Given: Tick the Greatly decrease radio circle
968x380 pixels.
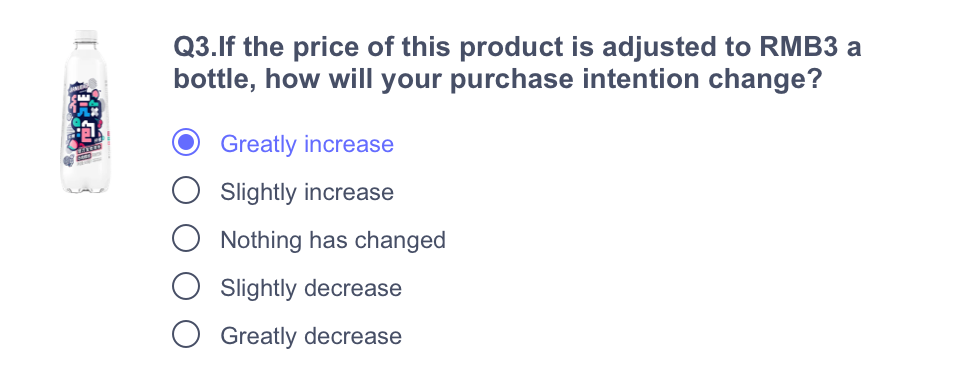Looking at the screenshot, I should click(x=186, y=335).
